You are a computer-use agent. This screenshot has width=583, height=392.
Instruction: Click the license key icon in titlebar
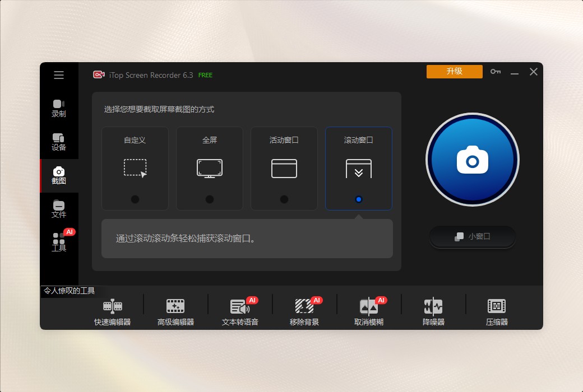[x=495, y=72]
